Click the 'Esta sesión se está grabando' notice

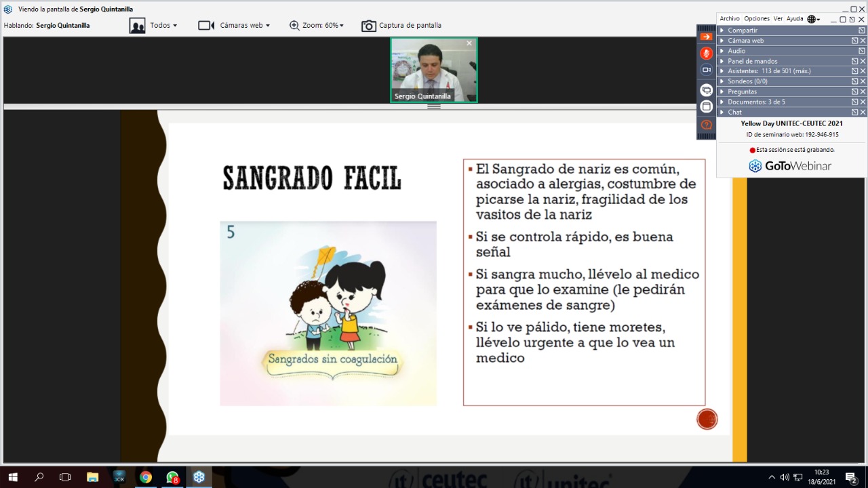click(x=792, y=150)
